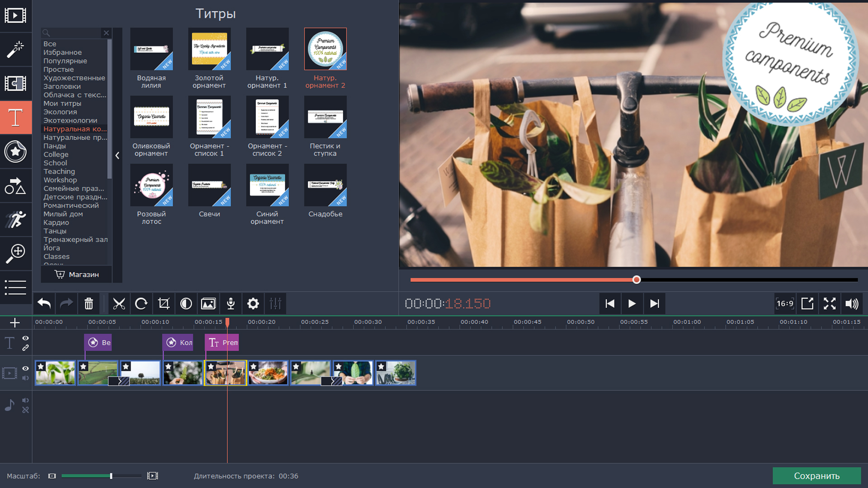Click the Crop tool icon
868x488 pixels.
click(164, 304)
